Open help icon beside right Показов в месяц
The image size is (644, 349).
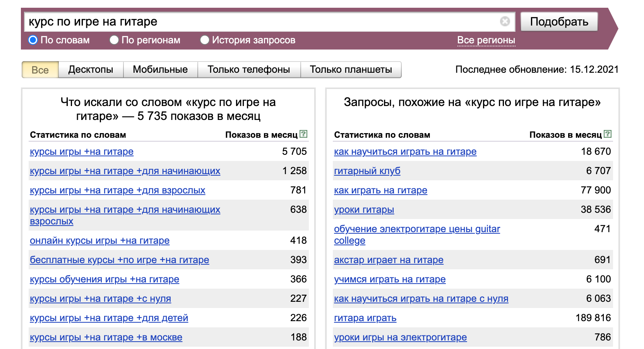click(x=608, y=134)
